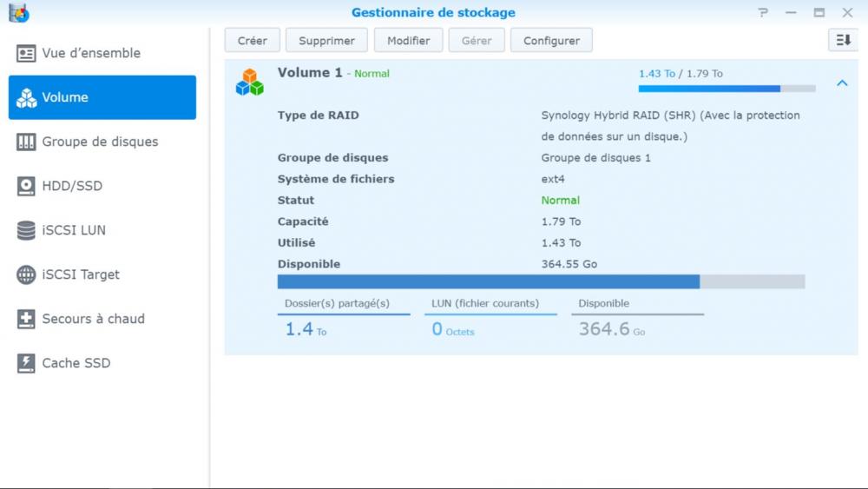Open the help question mark icon
The height and width of the screenshot is (489, 868).
pos(763,13)
